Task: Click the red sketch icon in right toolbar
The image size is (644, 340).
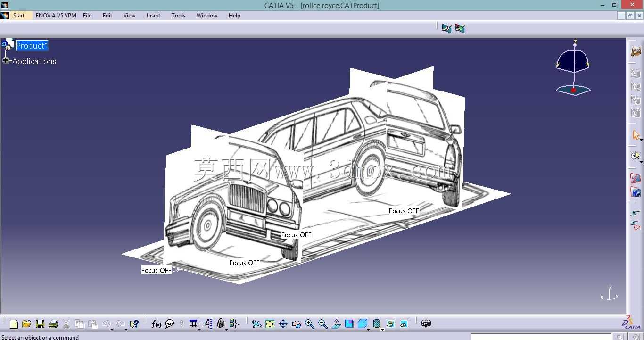Action: point(636,179)
